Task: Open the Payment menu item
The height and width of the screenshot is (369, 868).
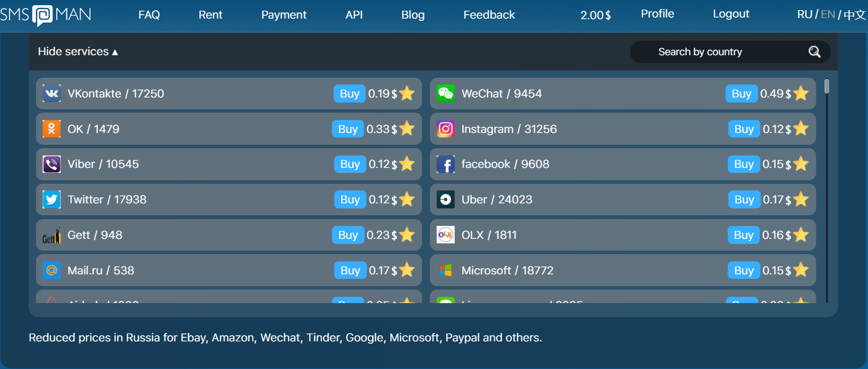Action: (x=284, y=15)
